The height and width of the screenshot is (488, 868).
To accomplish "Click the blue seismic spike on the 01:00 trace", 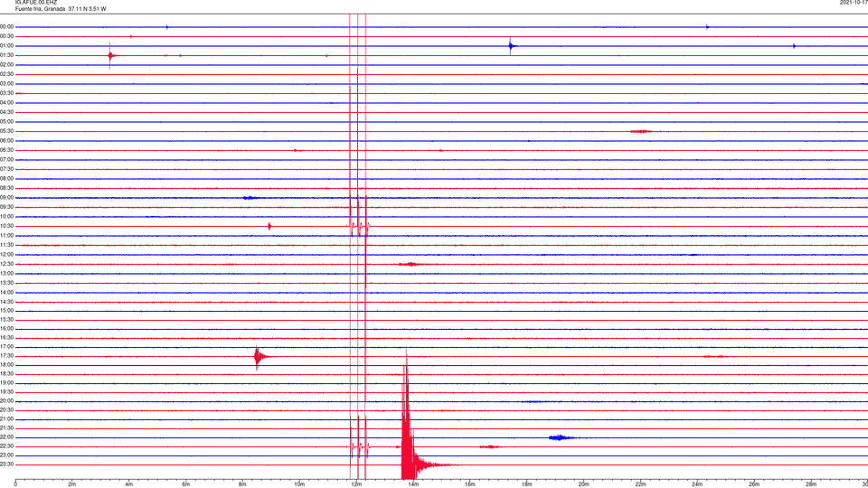I will 512,46.
